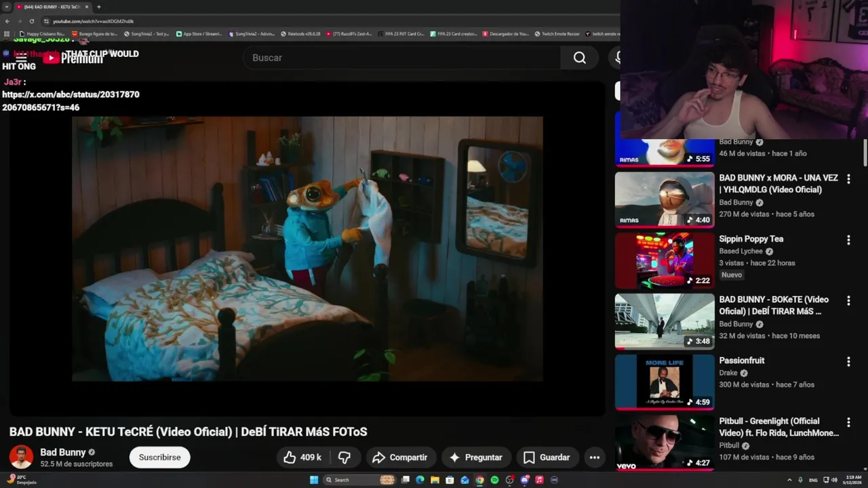Open the Twitch Emote Resizer bookmark
This screenshot has height=488, width=868.
point(557,33)
